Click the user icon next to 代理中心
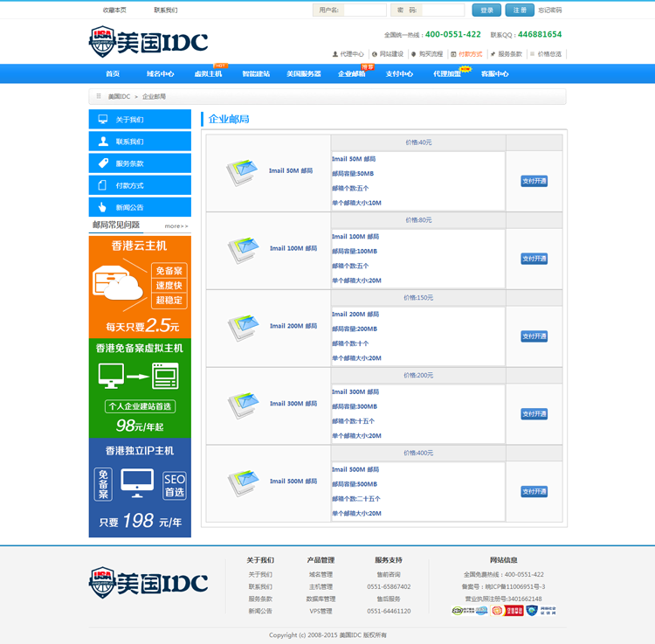Viewport: 655px width, 644px height. click(x=335, y=54)
